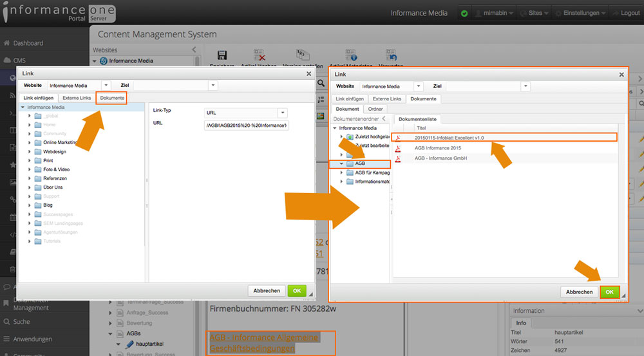The width and height of the screenshot is (644, 356).
Task: Select the Informationsmat folder in right dialog
Action: 372,182
